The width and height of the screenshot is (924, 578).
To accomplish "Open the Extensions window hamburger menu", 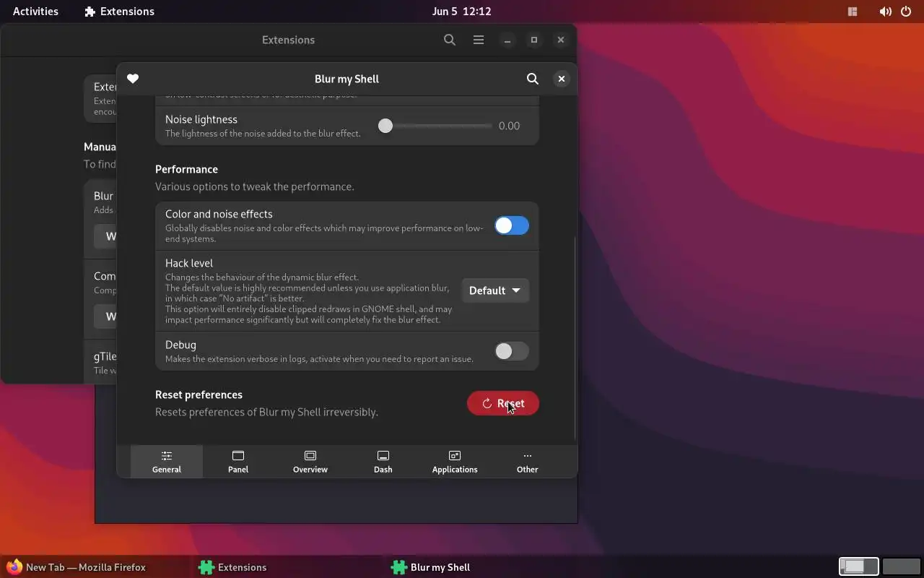I will coord(479,40).
